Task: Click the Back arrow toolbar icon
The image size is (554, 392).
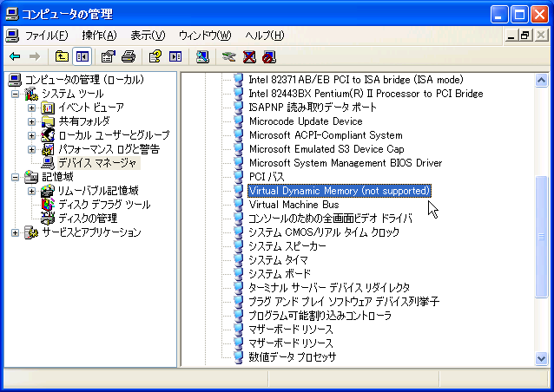Action: pos(15,56)
